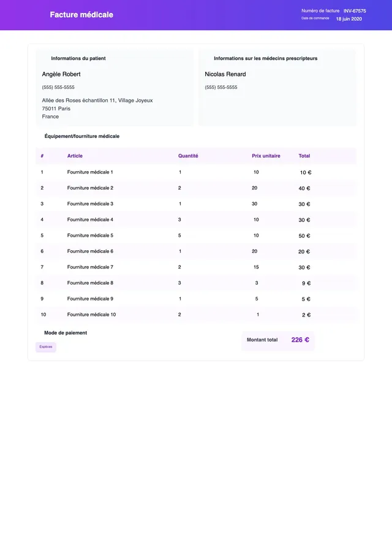
Task: Click the 20 € total of Fourniture médicale 6
Action: (x=304, y=251)
